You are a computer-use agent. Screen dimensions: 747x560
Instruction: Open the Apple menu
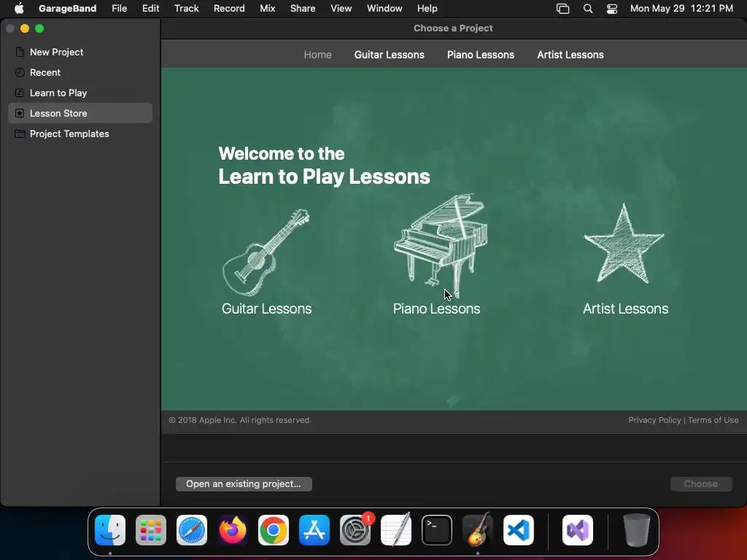coord(19,9)
